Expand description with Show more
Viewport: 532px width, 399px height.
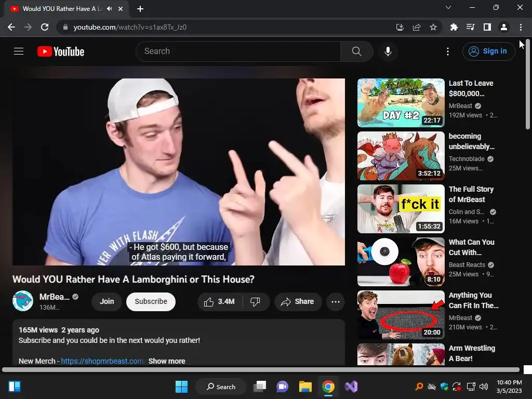point(167,361)
